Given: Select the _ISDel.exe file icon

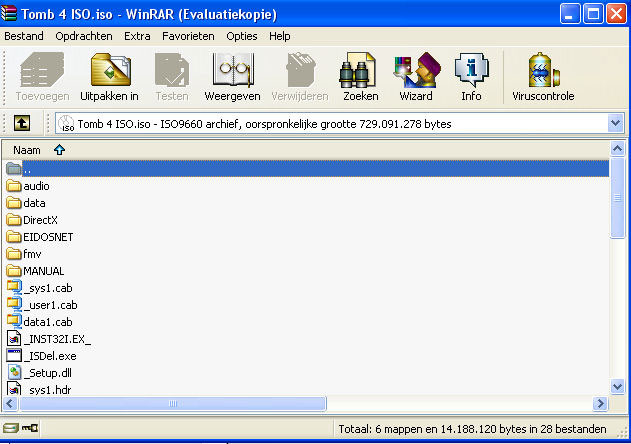Looking at the screenshot, I should coord(14,355).
